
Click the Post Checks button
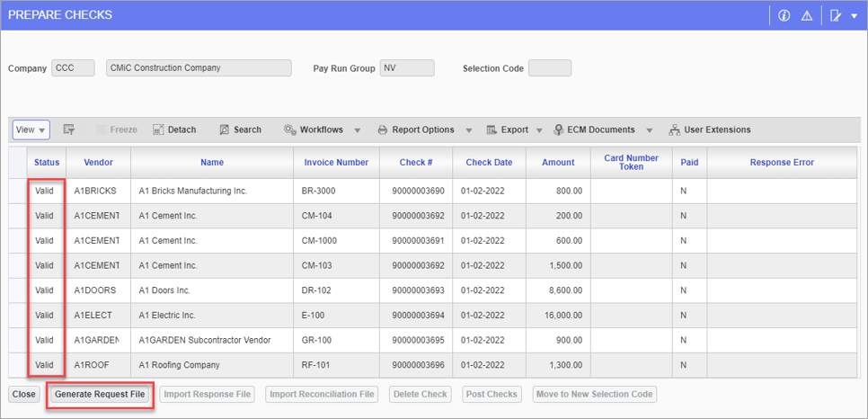(492, 395)
